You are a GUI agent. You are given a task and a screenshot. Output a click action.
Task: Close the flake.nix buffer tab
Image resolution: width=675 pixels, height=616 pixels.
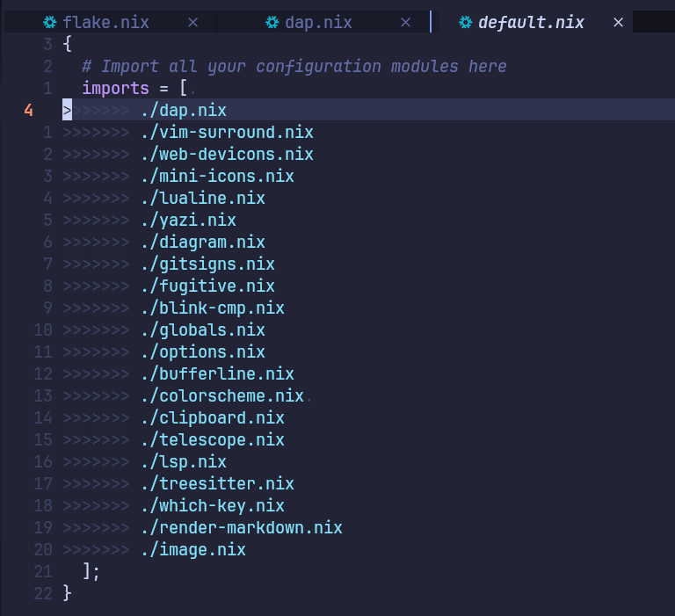[193, 23]
